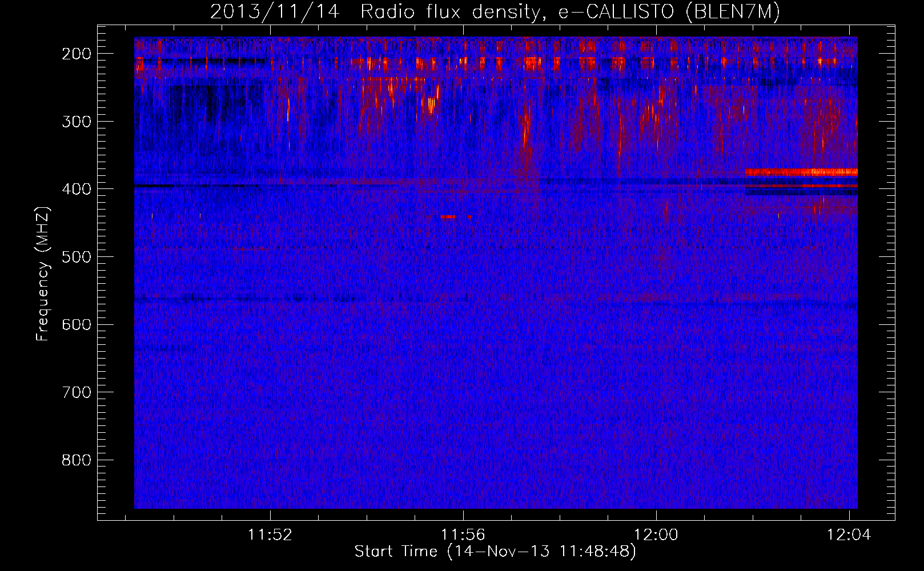
Task: Click the 300 frequency tick label
Action: pos(77,121)
